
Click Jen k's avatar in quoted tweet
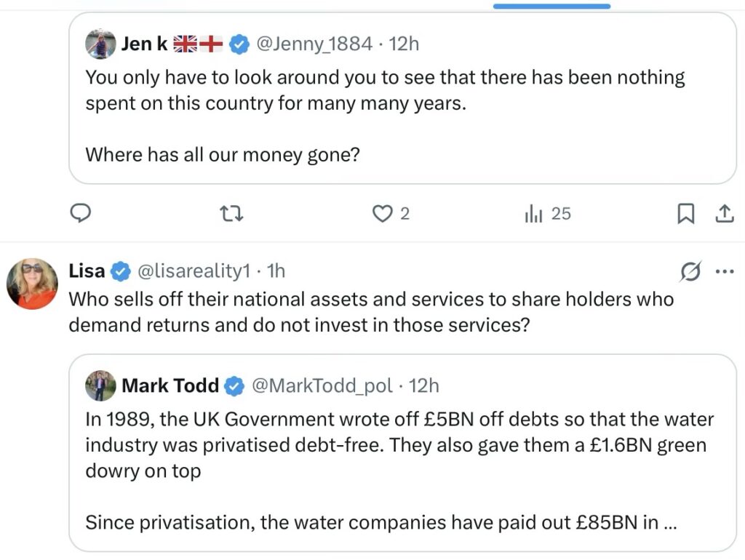click(x=100, y=44)
